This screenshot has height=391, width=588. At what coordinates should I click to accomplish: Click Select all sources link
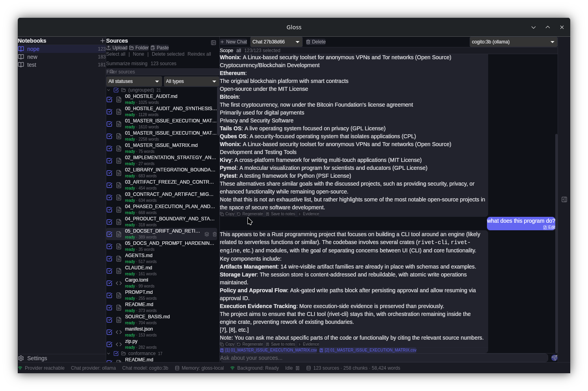pos(116,54)
